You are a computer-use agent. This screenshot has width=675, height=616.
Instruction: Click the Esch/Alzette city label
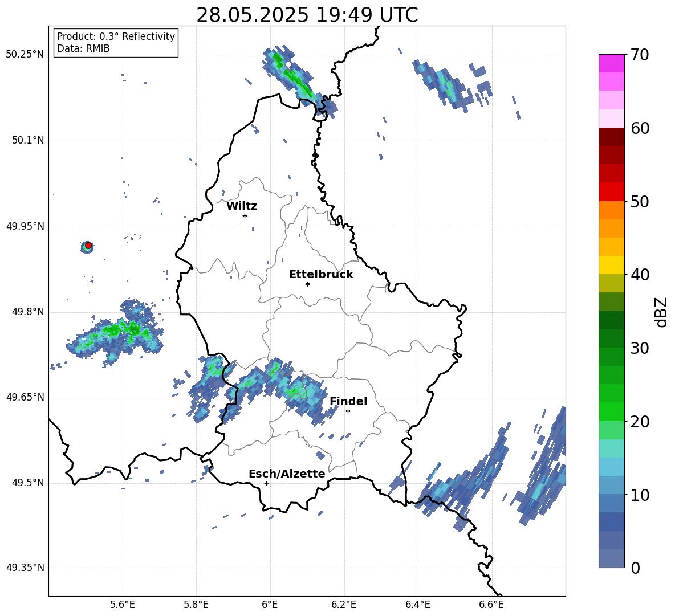287,474
